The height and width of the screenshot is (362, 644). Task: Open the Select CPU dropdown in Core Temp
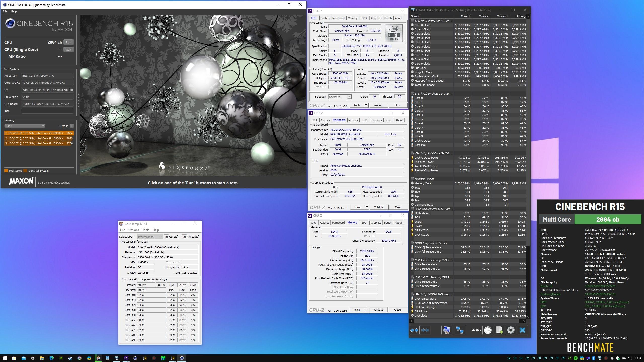pyautogui.click(x=150, y=237)
